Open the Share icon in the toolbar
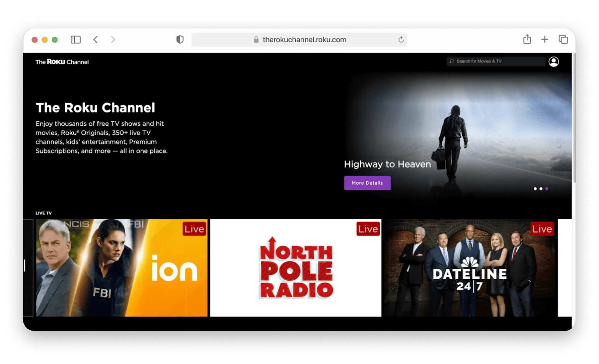The width and height of the screenshot is (599, 364). (x=527, y=39)
